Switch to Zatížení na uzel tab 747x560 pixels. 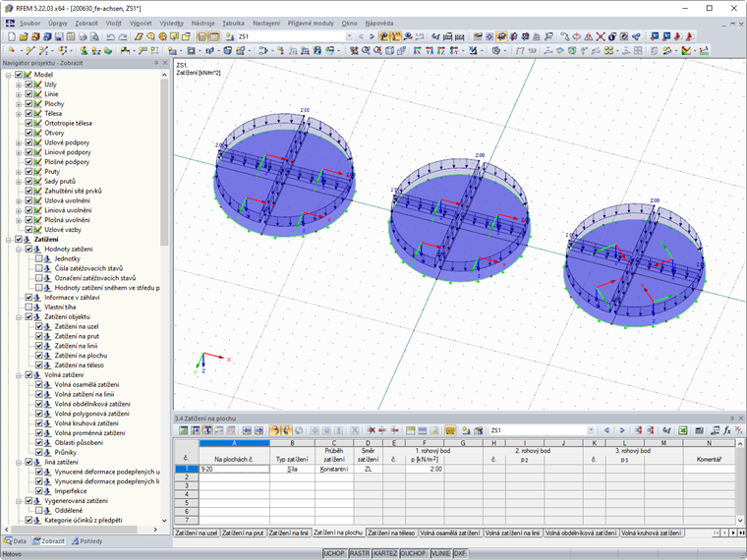(x=197, y=532)
